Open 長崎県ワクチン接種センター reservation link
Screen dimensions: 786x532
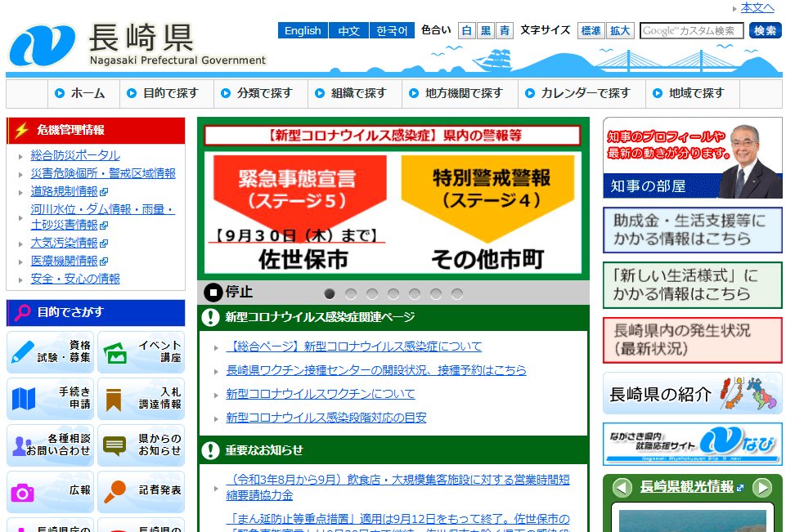click(376, 370)
